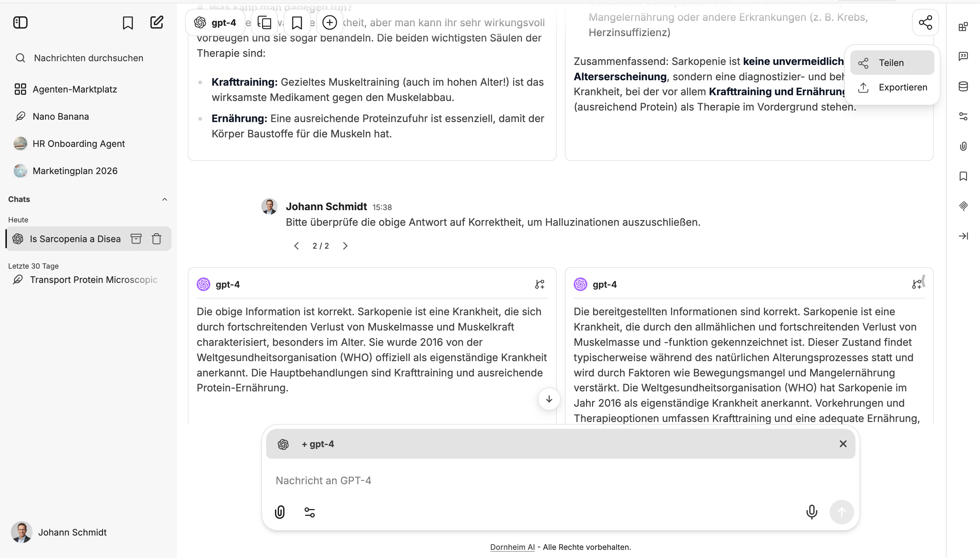Toggle the left sidebar panel
Screen dimensions: 980x558
tap(20, 22)
